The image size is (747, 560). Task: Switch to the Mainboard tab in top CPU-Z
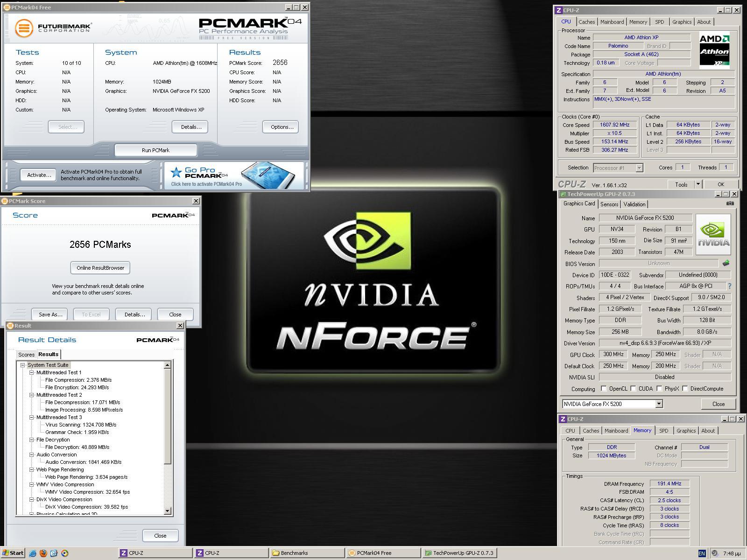pos(612,22)
